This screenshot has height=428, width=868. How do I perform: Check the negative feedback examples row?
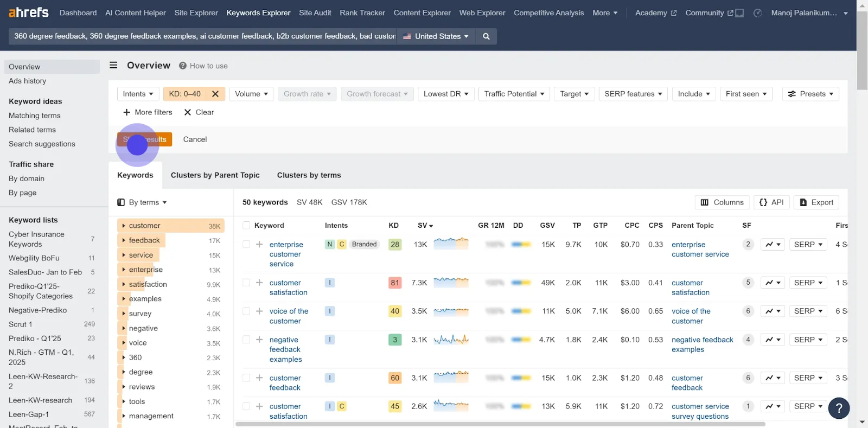[x=246, y=340]
